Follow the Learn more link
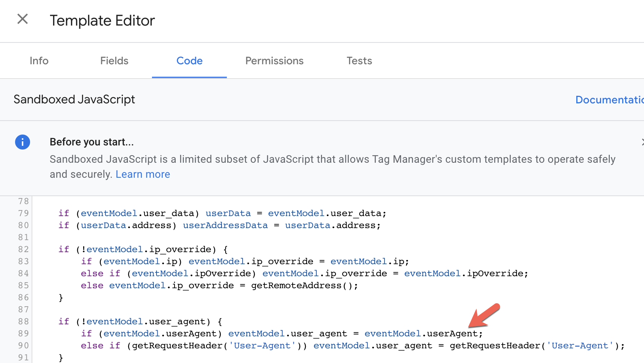This screenshot has height=363, width=644. tap(143, 174)
